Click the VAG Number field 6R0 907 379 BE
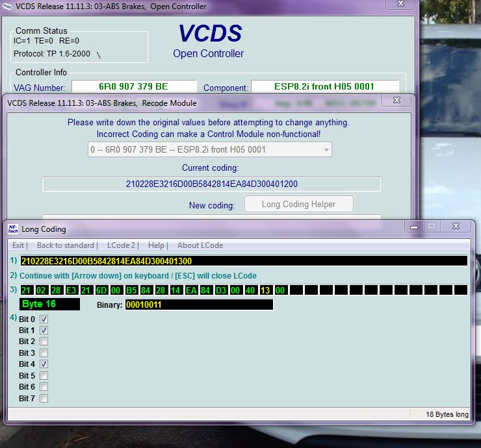481x448 pixels. pos(134,86)
